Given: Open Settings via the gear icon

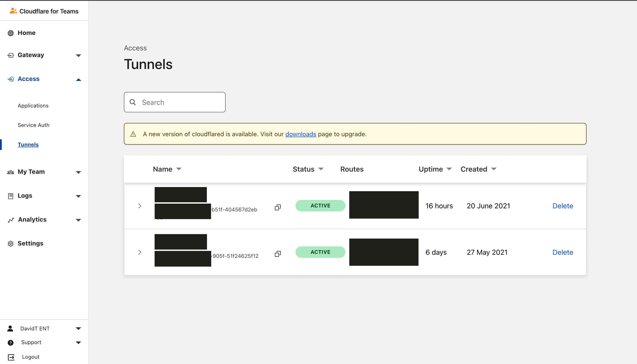Looking at the screenshot, I should tap(10, 243).
